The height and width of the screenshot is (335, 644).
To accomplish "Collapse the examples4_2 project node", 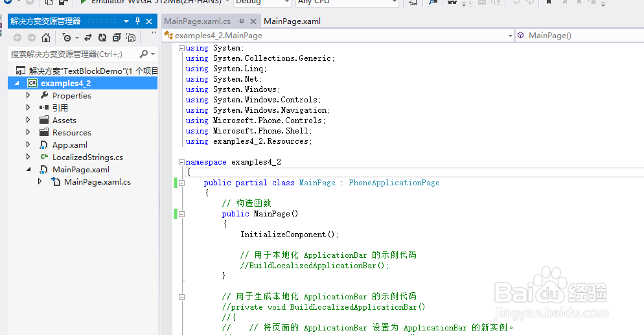I will click(17, 84).
